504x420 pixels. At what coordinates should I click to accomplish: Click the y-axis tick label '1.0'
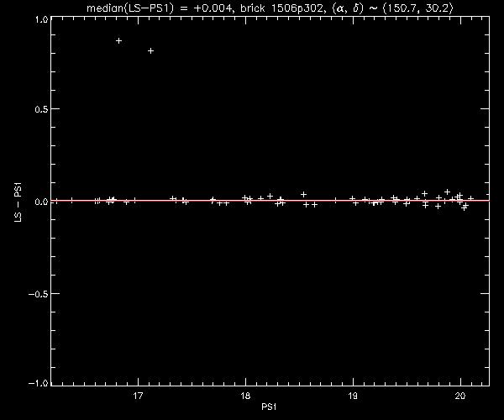click(x=41, y=19)
